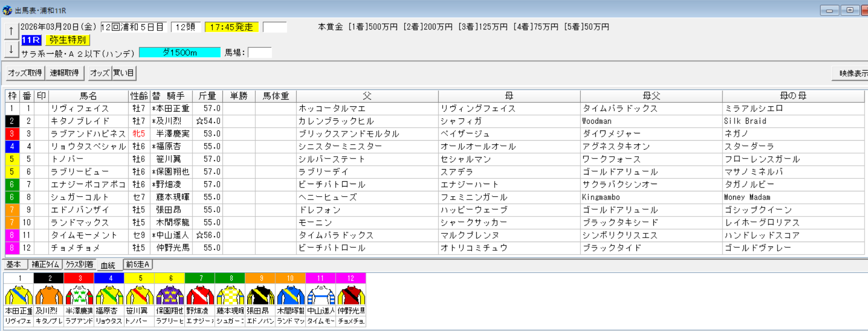Click the 馬場 input field
The height and width of the screenshot is (331, 868).
click(x=260, y=53)
